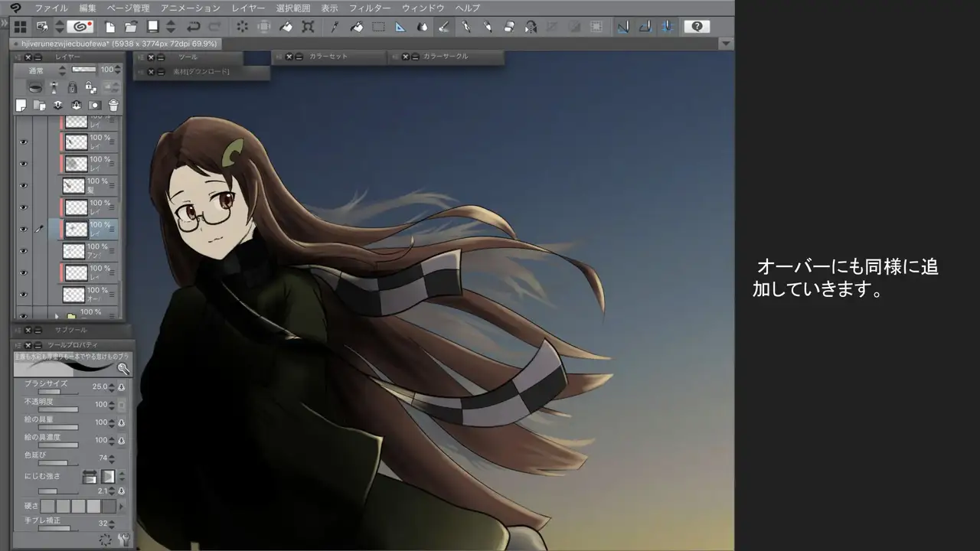
Task: Create a layer mask with mask icon
Action: [94, 106]
